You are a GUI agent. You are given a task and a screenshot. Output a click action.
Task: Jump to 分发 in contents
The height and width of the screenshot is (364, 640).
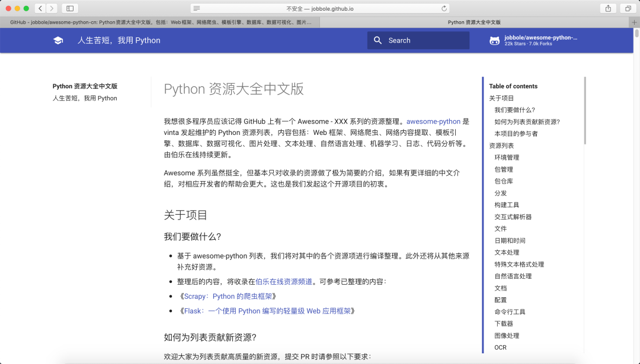click(500, 193)
